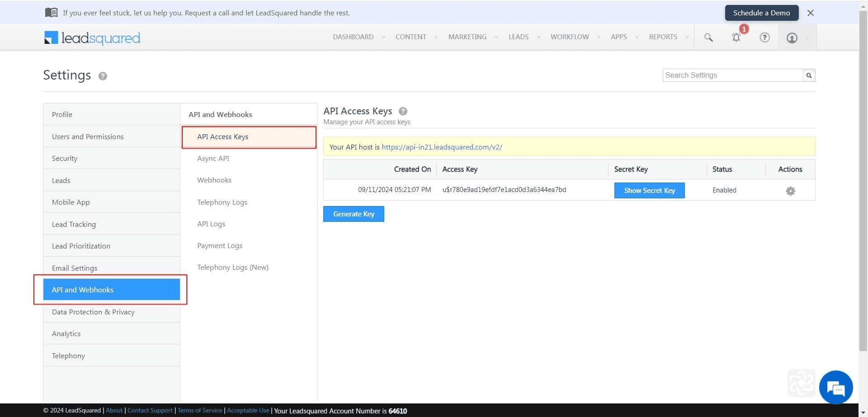Click the Access Key column header

tap(460, 169)
